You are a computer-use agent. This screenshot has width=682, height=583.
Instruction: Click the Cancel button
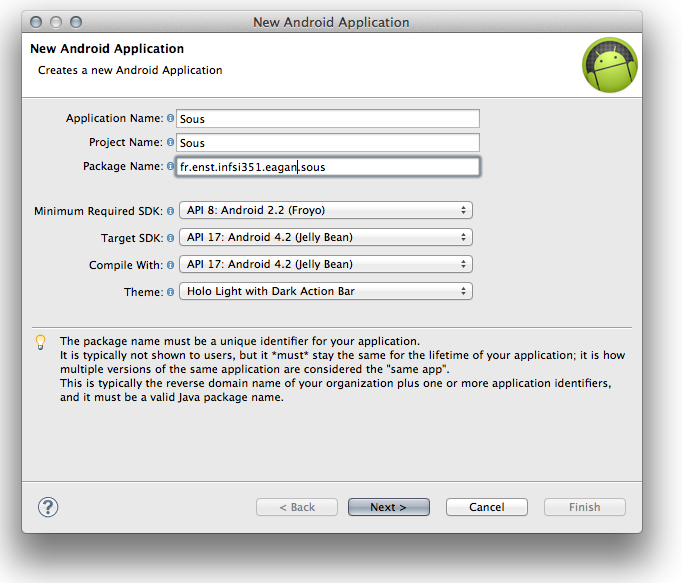(487, 507)
